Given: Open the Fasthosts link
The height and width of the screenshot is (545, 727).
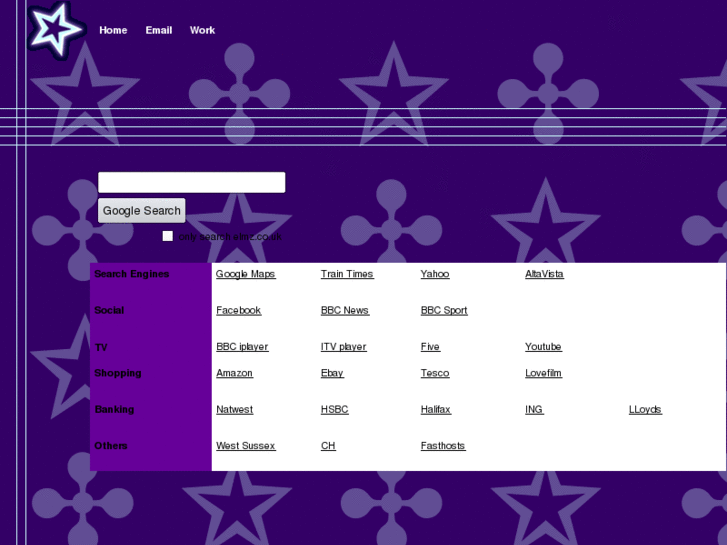Looking at the screenshot, I should pyautogui.click(x=443, y=446).
